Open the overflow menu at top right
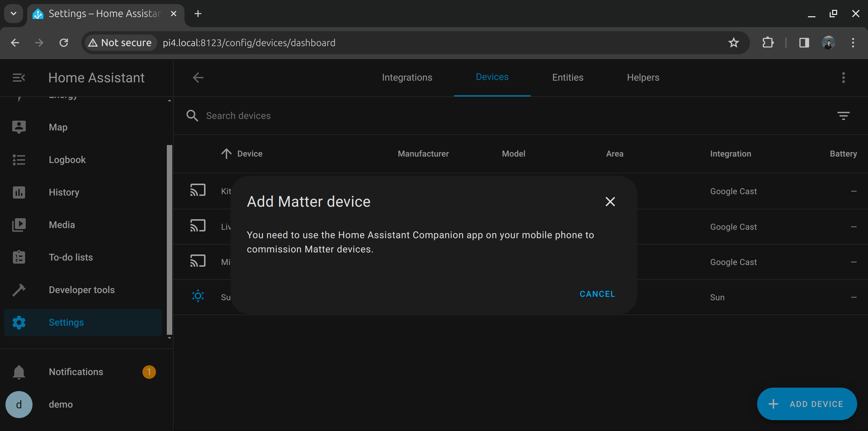Image resolution: width=868 pixels, height=431 pixels. (x=843, y=78)
